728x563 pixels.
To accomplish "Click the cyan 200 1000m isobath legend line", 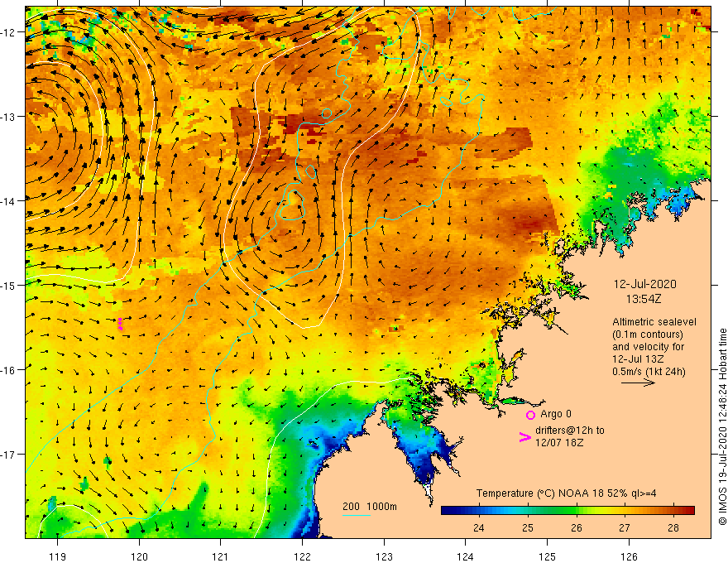I will pos(356,515).
